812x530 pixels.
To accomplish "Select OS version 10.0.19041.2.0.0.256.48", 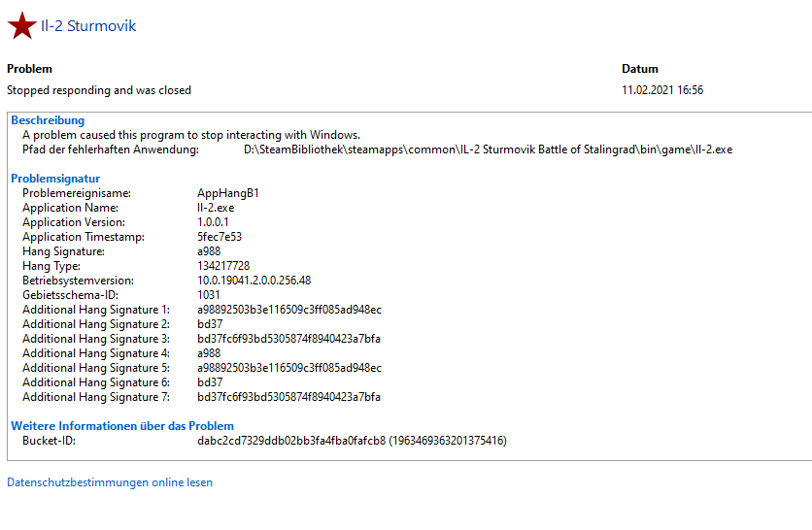I will pyautogui.click(x=254, y=281).
